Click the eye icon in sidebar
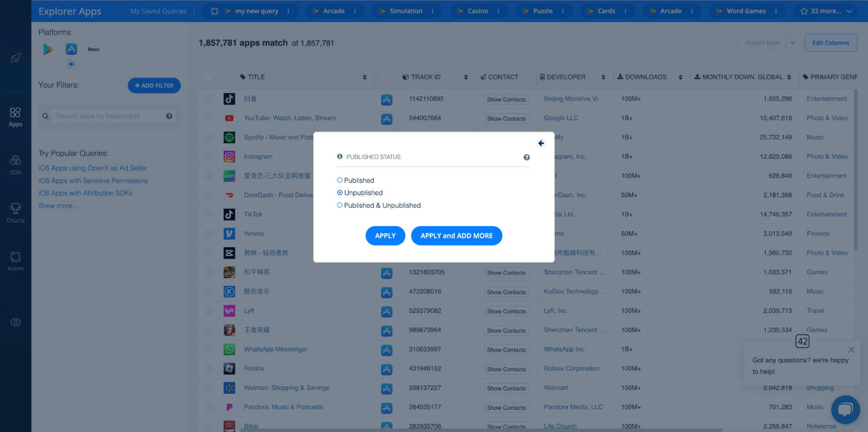 (16, 322)
